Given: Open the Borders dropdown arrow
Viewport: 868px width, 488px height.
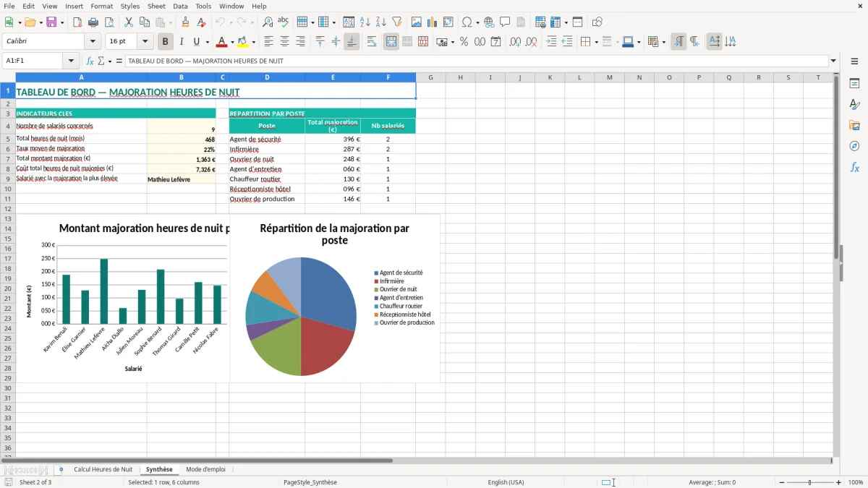Looking at the screenshot, I should tap(596, 42).
